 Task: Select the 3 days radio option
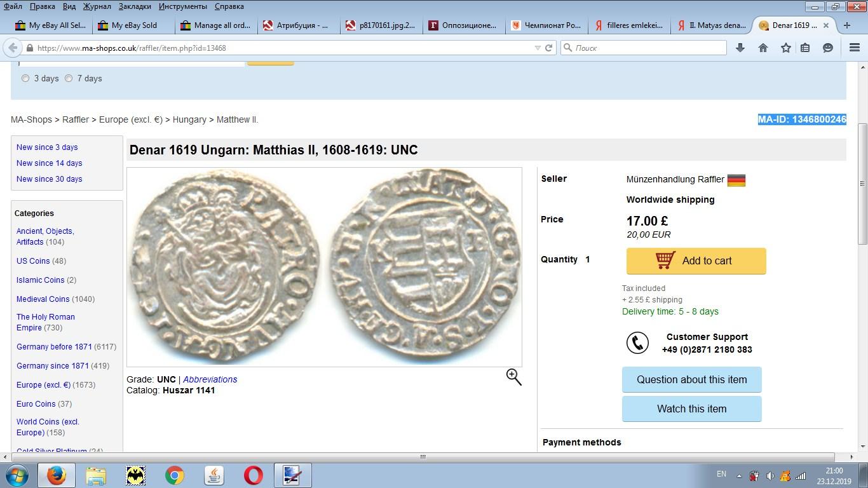[x=25, y=79]
